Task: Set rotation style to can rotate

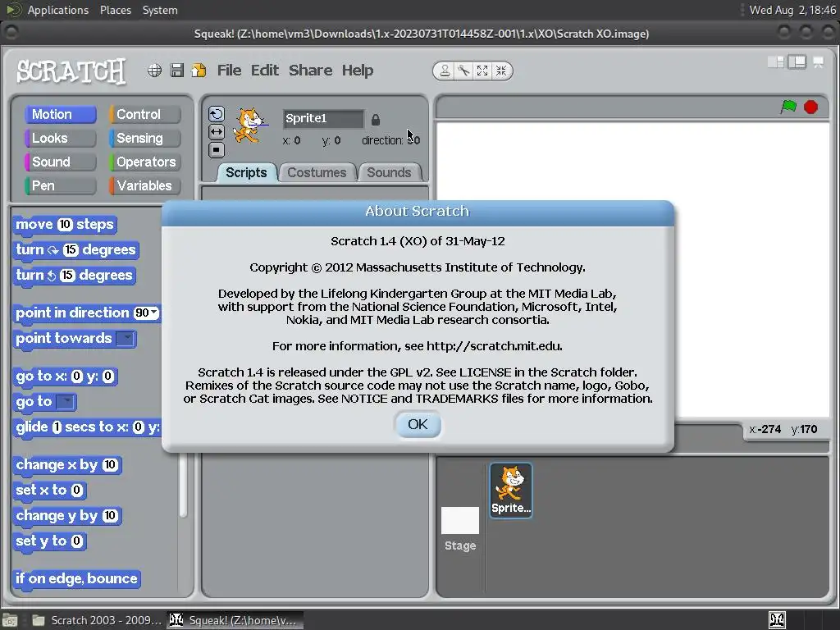Action: pos(216,114)
